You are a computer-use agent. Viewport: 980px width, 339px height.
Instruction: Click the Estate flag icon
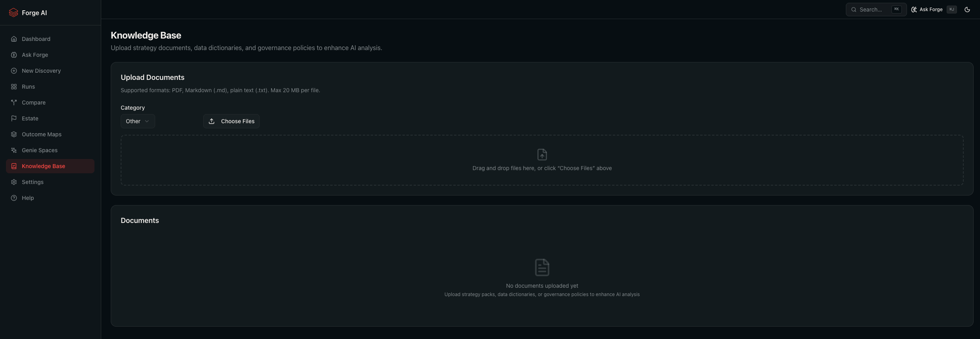pos(14,118)
